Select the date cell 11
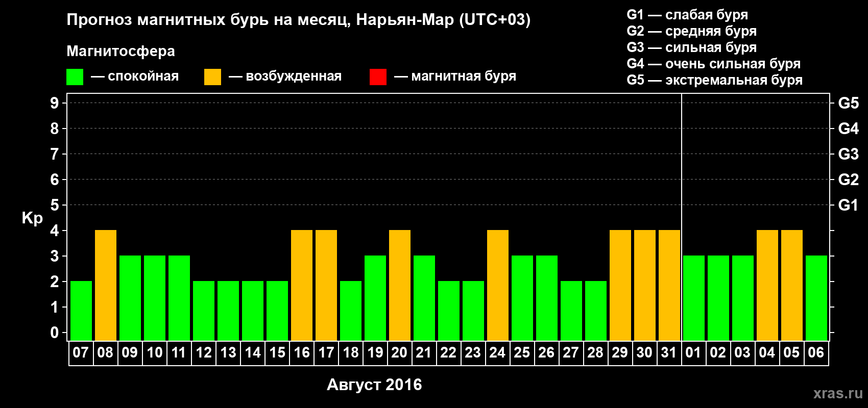This screenshot has width=868, height=408. coord(179,353)
